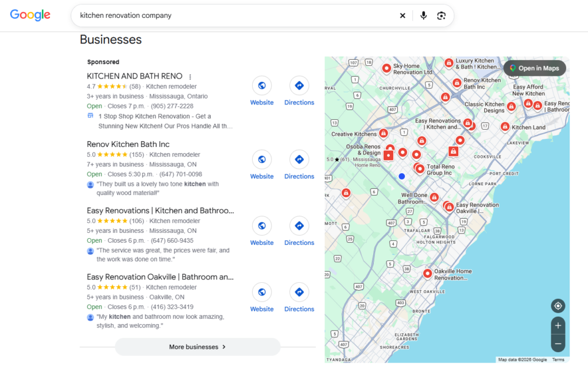Image resolution: width=588 pixels, height=374 pixels.
Task: Select Creative Kitchens map pin
Action: 383,133
